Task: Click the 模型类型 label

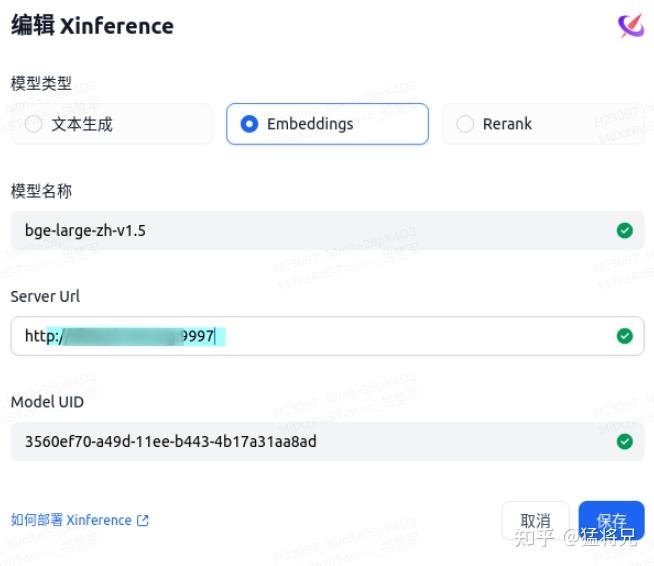Action: (x=41, y=83)
